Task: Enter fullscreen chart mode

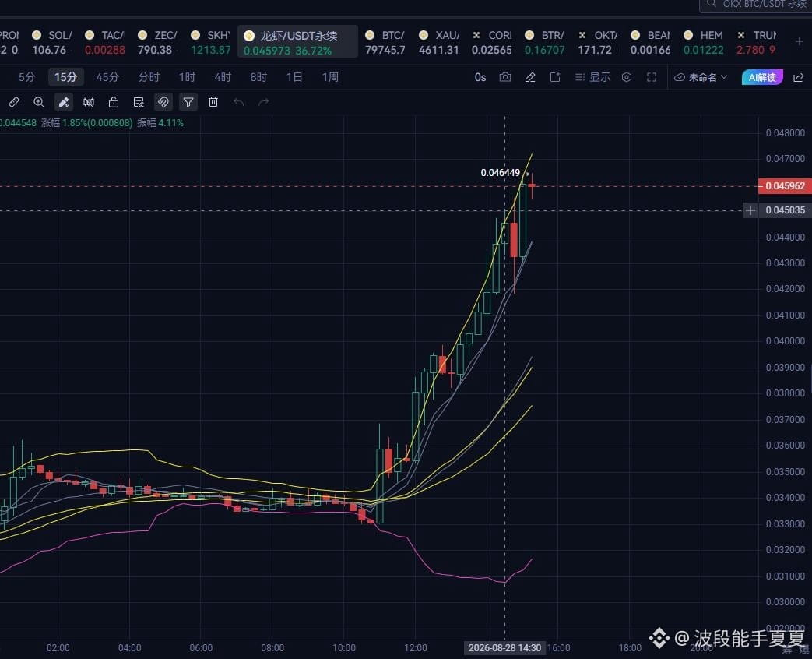Action: coord(652,77)
